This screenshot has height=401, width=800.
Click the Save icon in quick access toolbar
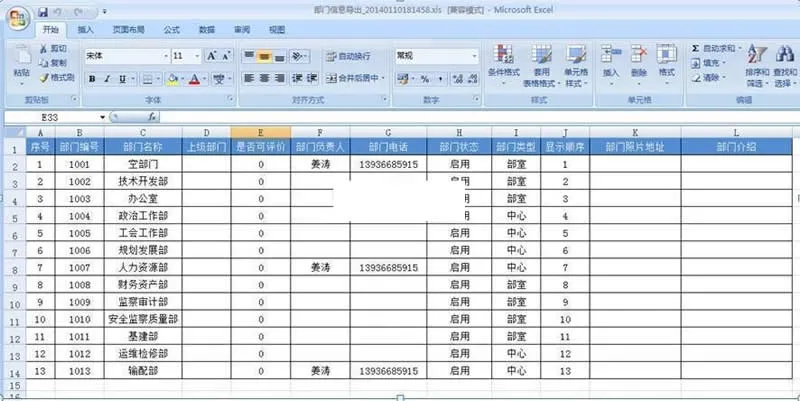pyautogui.click(x=44, y=12)
